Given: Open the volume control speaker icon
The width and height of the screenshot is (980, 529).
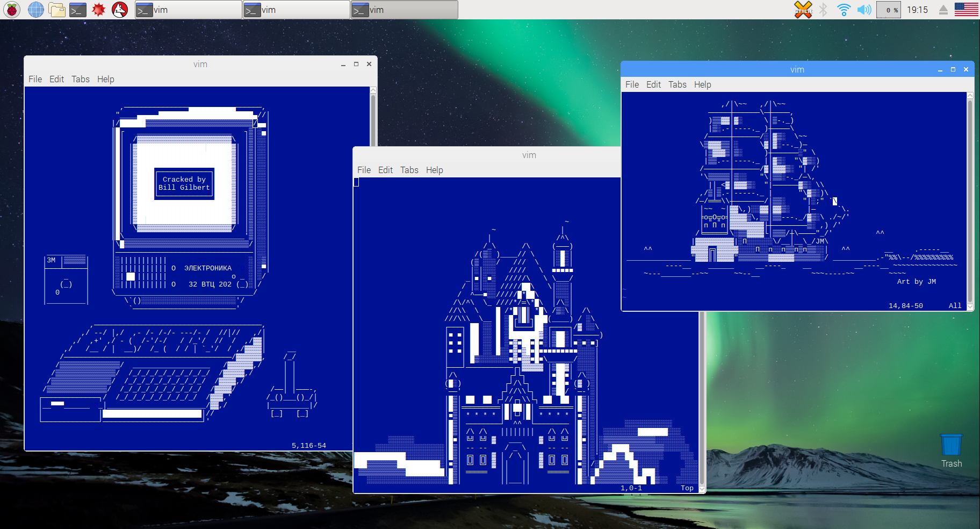Looking at the screenshot, I should coord(864,10).
